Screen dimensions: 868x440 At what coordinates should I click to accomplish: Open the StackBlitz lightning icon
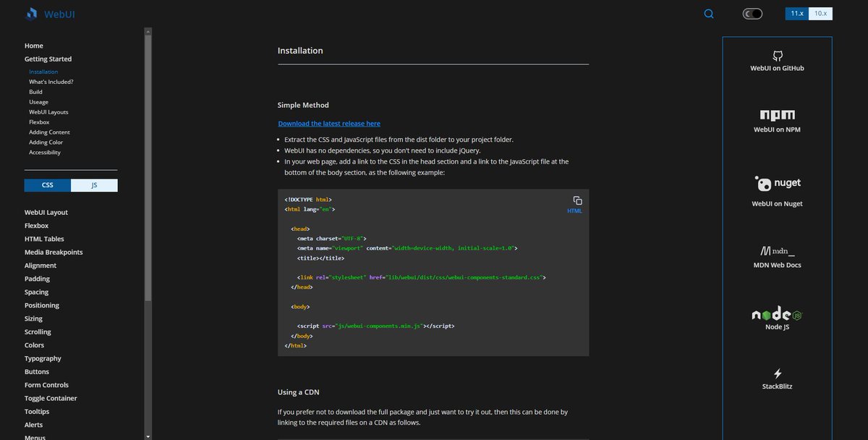tap(778, 374)
